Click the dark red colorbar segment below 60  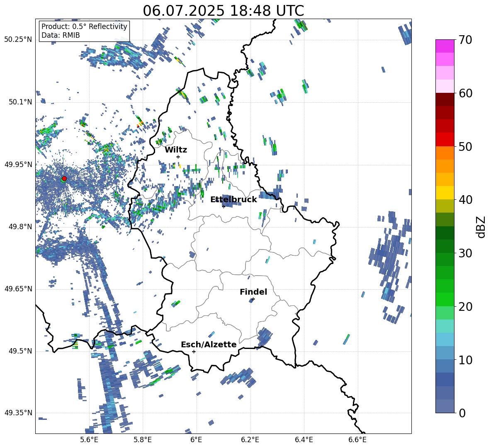coord(445,99)
